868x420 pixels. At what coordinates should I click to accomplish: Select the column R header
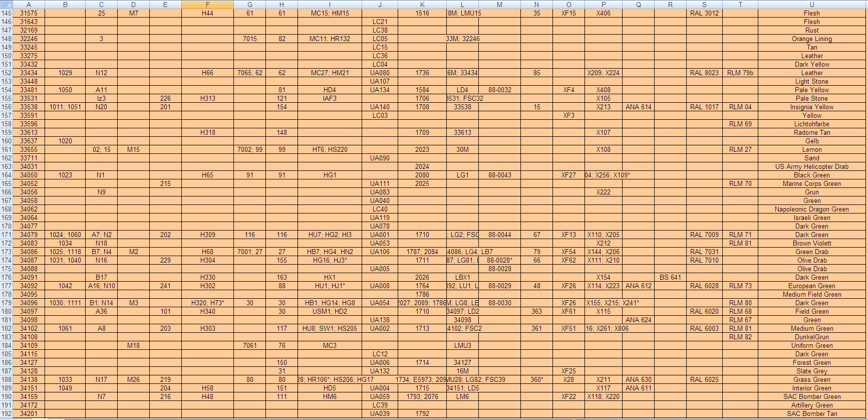(x=670, y=5)
